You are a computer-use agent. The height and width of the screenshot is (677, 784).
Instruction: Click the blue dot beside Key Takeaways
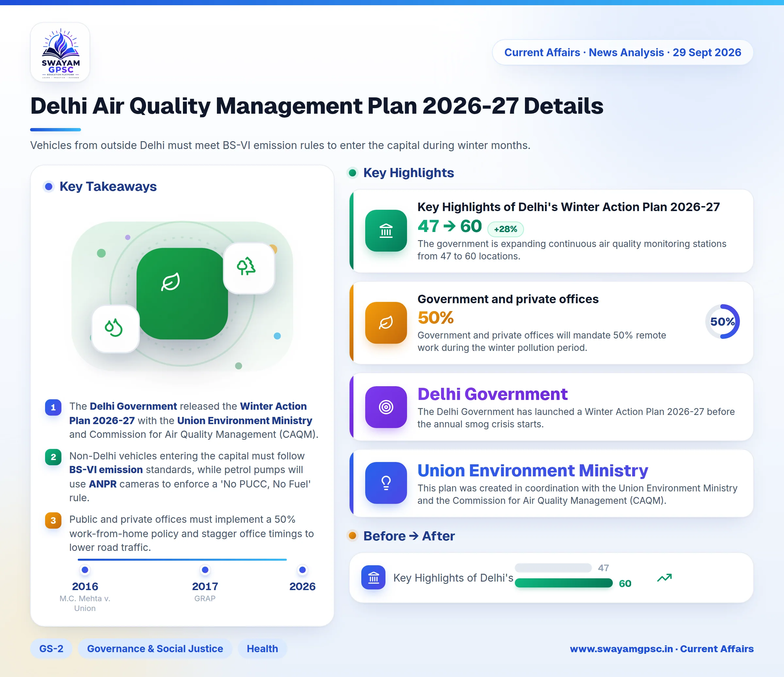48,186
